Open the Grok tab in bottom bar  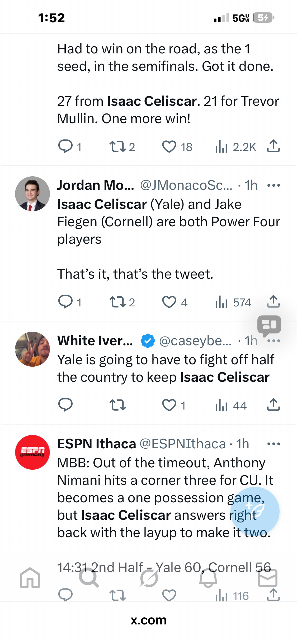click(x=149, y=578)
